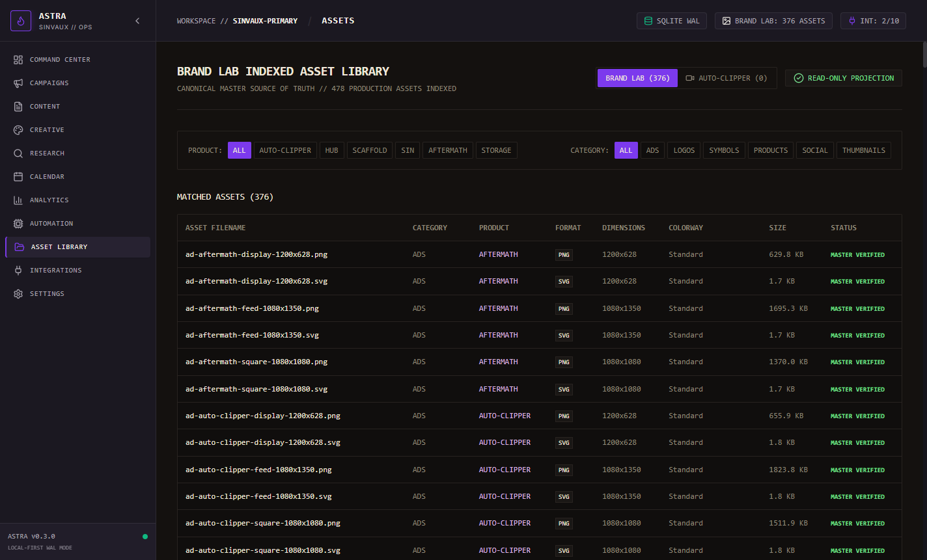The image size is (927, 560).
Task: Click the Automation chip icon
Action: click(18, 224)
